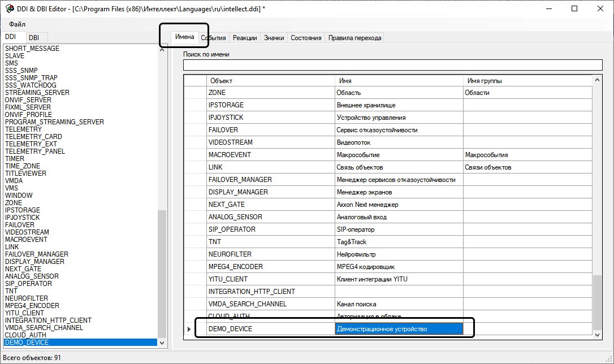Click the table scrollbar down arrow
The height and width of the screenshot is (364, 614).
coord(598,335)
